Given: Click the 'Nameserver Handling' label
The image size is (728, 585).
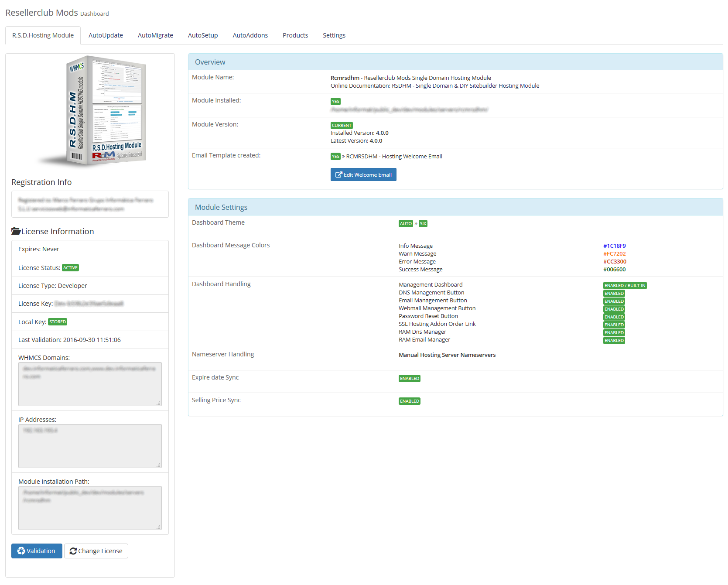Looking at the screenshot, I should tap(223, 354).
